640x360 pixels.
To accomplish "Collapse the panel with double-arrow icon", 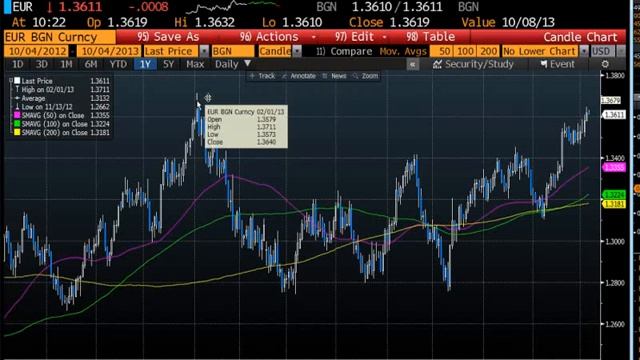I will tap(413, 64).
